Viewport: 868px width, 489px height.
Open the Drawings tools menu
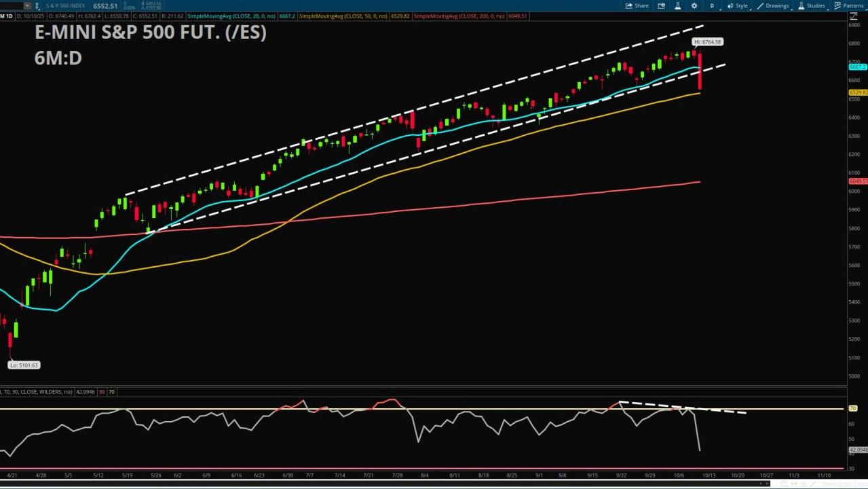[x=773, y=5]
